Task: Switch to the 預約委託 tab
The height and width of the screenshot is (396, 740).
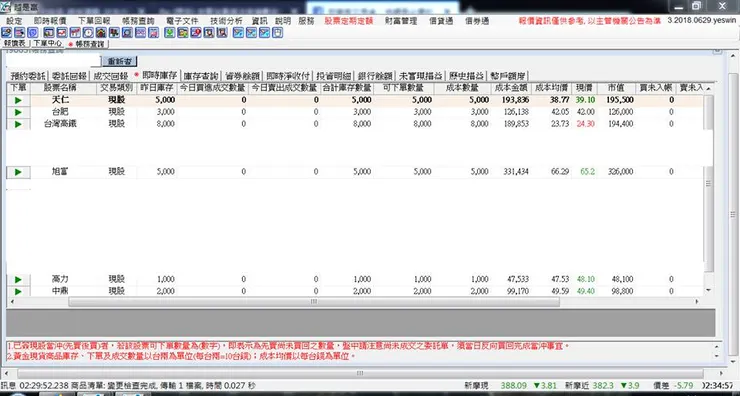Action: pyautogui.click(x=28, y=76)
